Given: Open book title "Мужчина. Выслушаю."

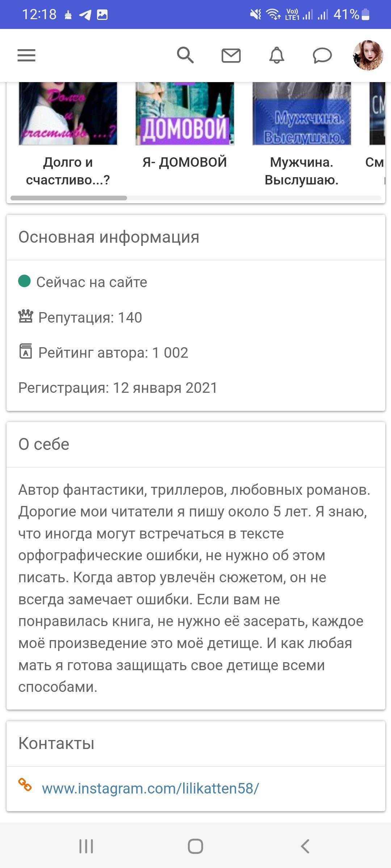Looking at the screenshot, I should [302, 171].
